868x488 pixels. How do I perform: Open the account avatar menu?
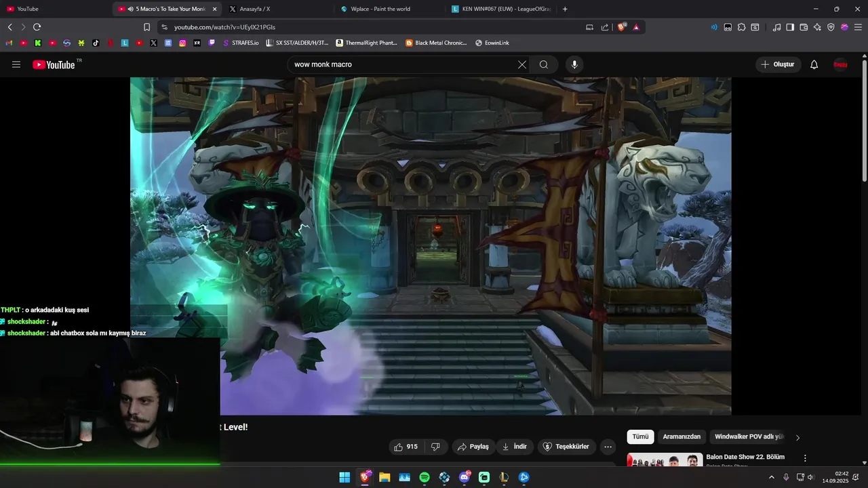click(x=840, y=64)
